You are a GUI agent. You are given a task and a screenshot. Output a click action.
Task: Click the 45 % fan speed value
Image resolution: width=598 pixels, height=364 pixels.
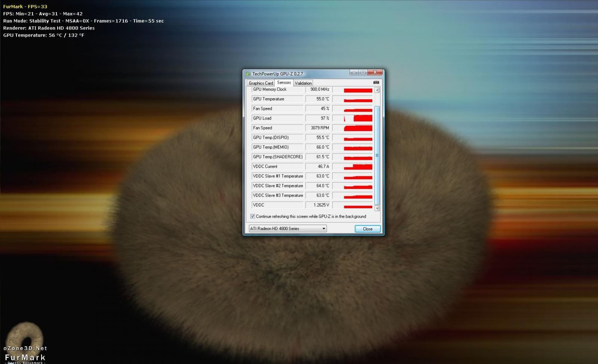[318, 109]
